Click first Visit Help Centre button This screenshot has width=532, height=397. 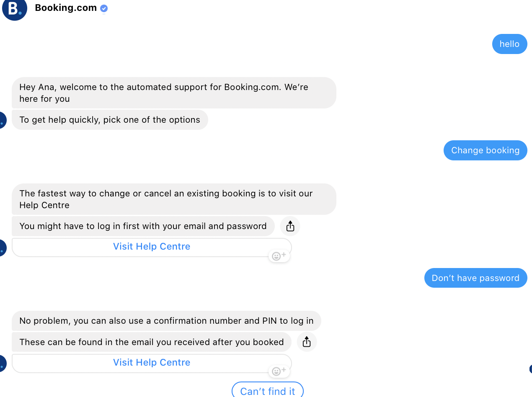[152, 247]
